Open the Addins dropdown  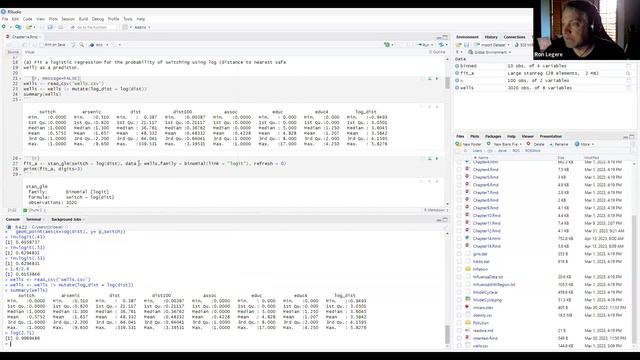click(x=142, y=27)
